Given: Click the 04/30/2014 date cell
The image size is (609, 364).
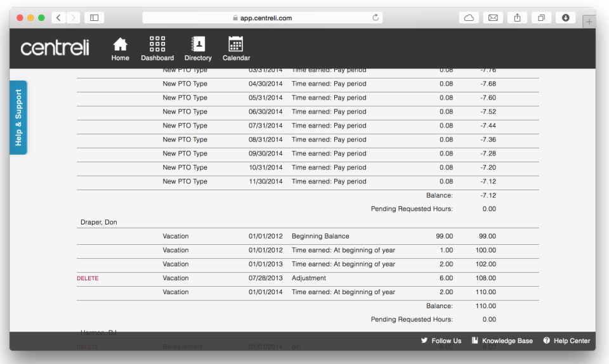Looking at the screenshot, I should 265,84.
